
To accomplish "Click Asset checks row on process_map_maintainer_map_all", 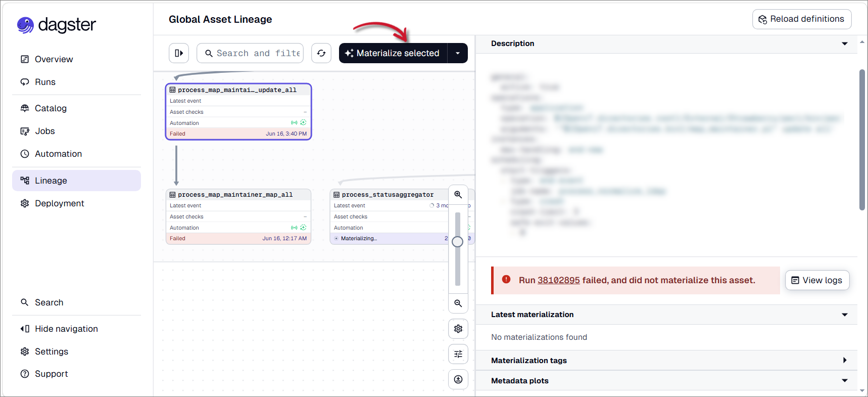I will 238,216.
